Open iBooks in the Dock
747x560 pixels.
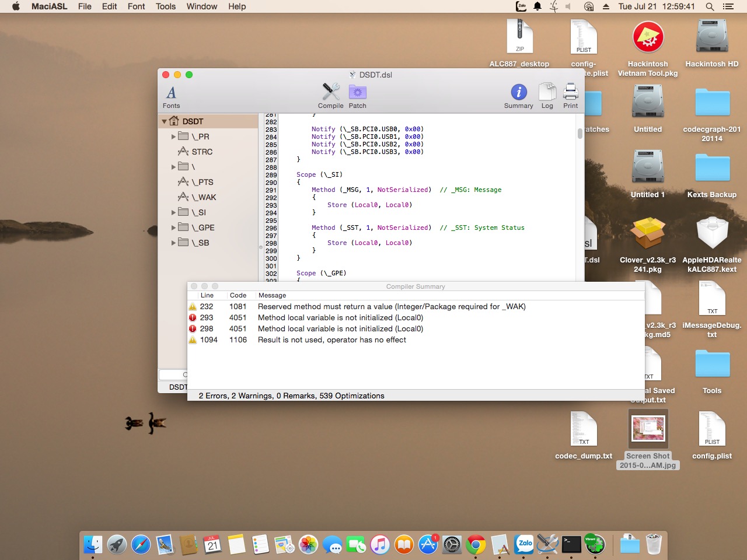(404, 545)
